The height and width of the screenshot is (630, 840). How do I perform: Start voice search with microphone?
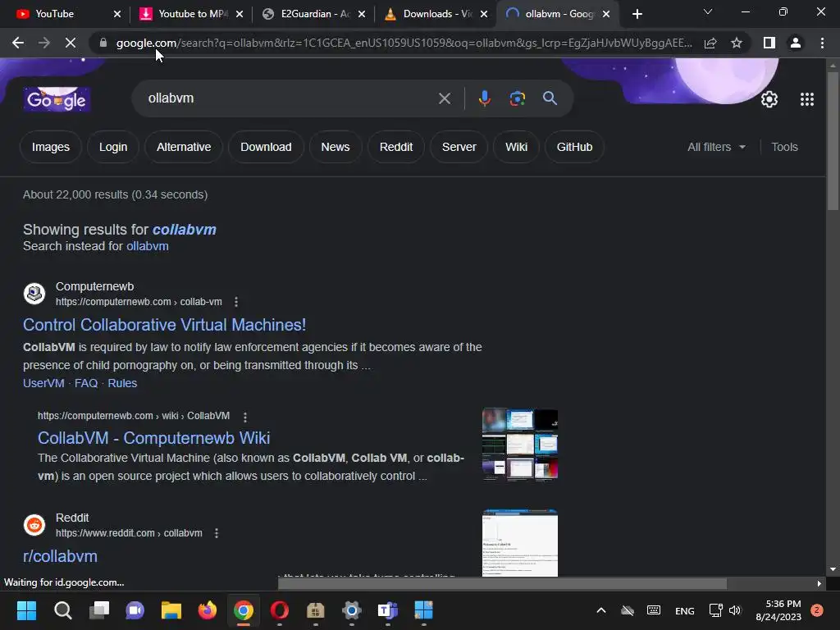tap(484, 98)
